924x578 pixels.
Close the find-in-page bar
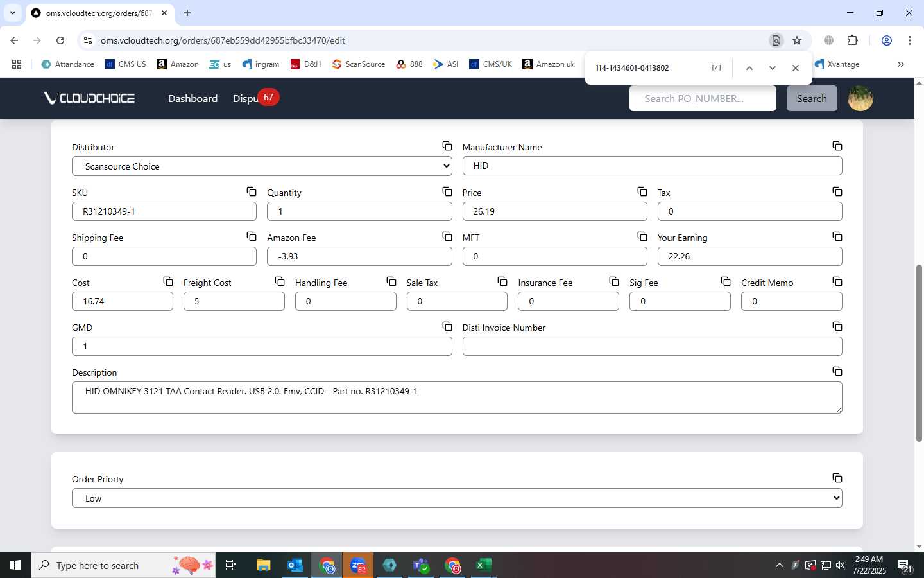coord(796,68)
